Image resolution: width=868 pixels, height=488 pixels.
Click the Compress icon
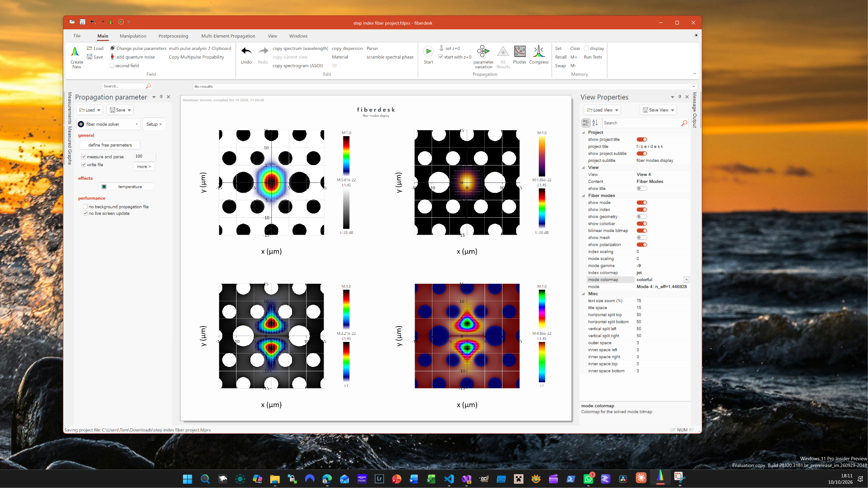[538, 51]
